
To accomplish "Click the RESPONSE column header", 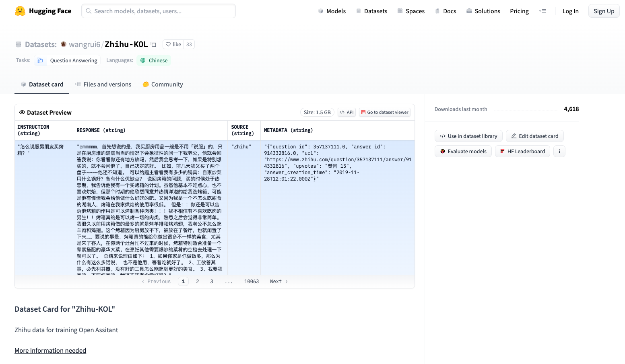I will 151,130.
